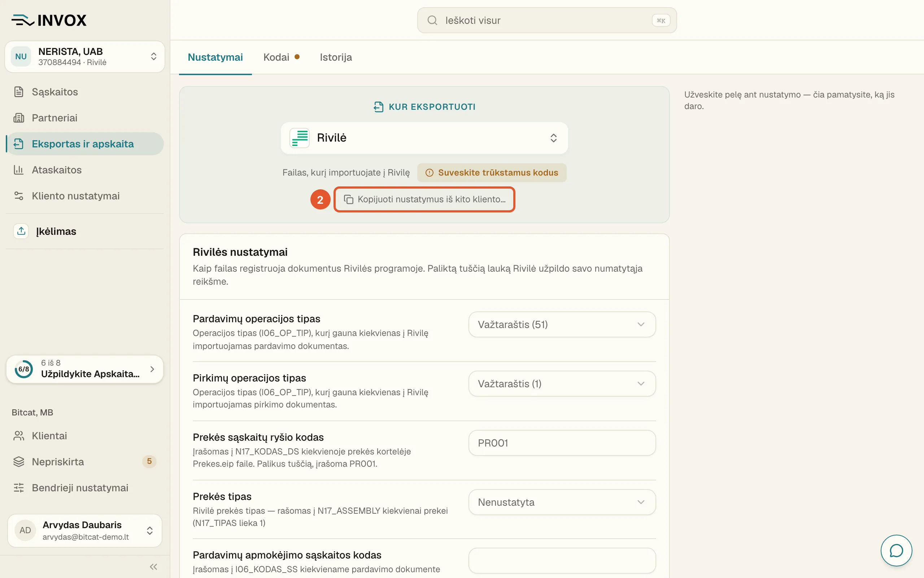Open the Rivilė export target dropdown

tap(424, 138)
